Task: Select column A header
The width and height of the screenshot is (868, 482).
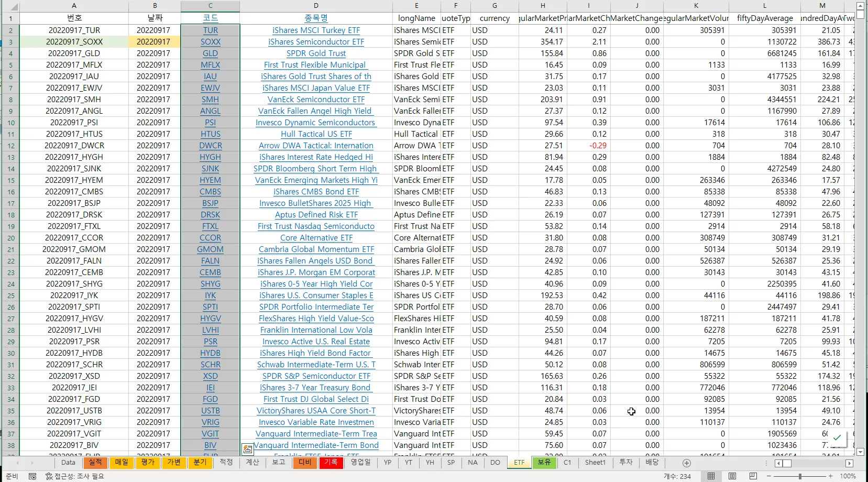Action: (74, 6)
